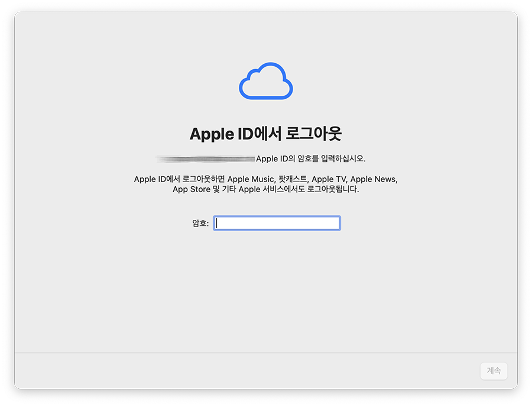
Task: Click the 'Apple ID에서 로그아웃' heading
Action: pyautogui.click(x=265, y=134)
